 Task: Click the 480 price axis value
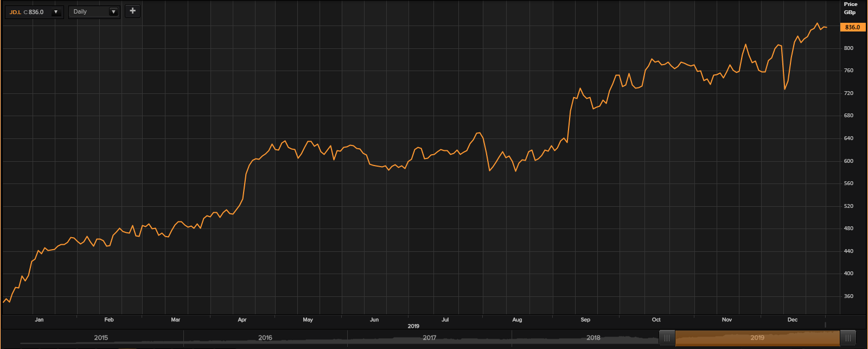click(x=848, y=229)
